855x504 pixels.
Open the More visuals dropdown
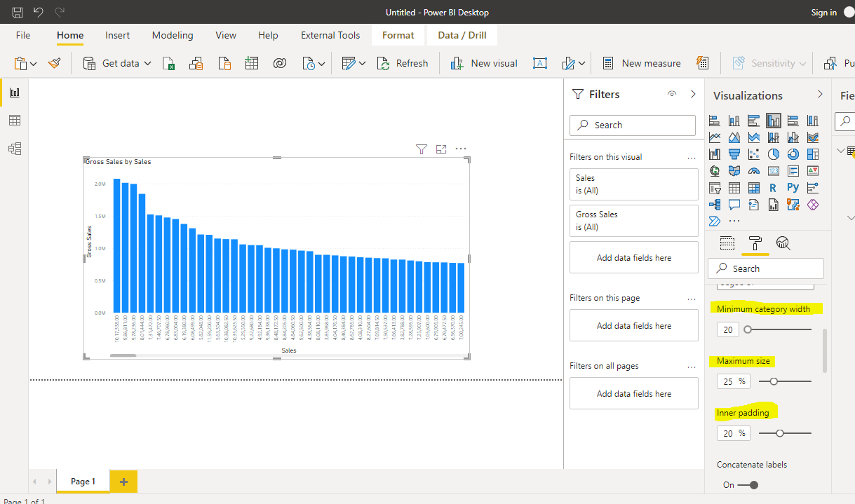coord(583,64)
